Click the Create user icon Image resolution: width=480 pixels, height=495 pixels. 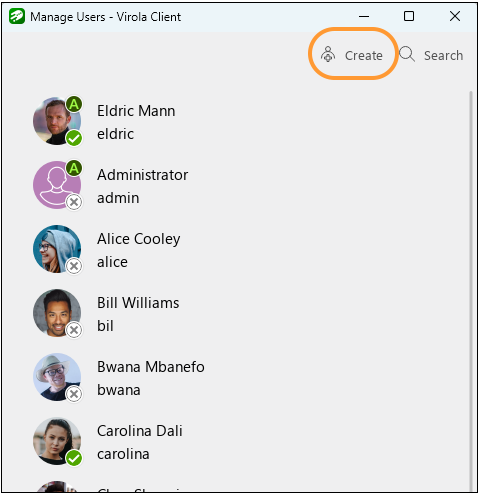(328, 54)
